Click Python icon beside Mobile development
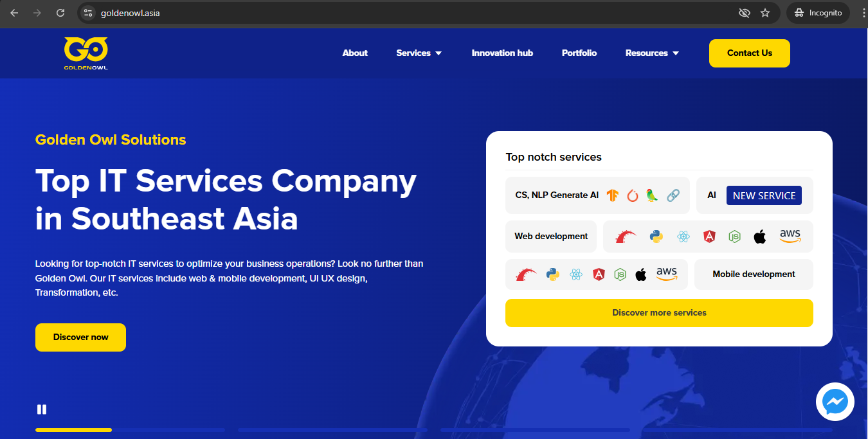 pos(552,275)
